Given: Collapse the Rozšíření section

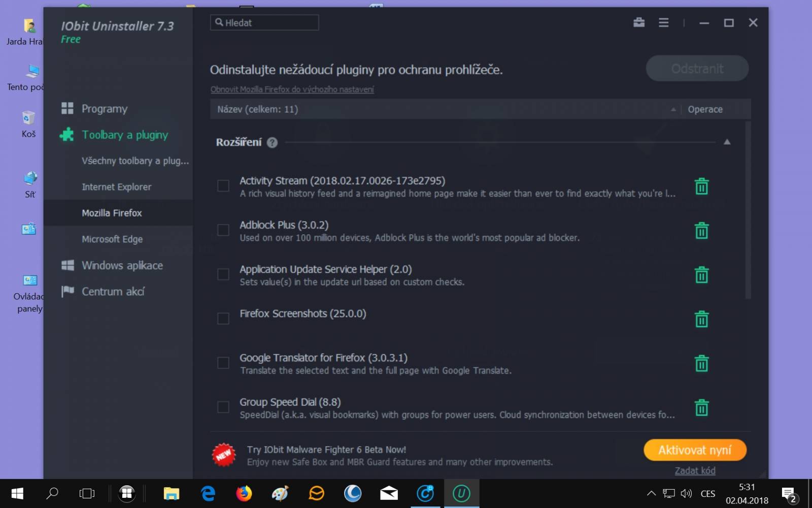Looking at the screenshot, I should [727, 142].
